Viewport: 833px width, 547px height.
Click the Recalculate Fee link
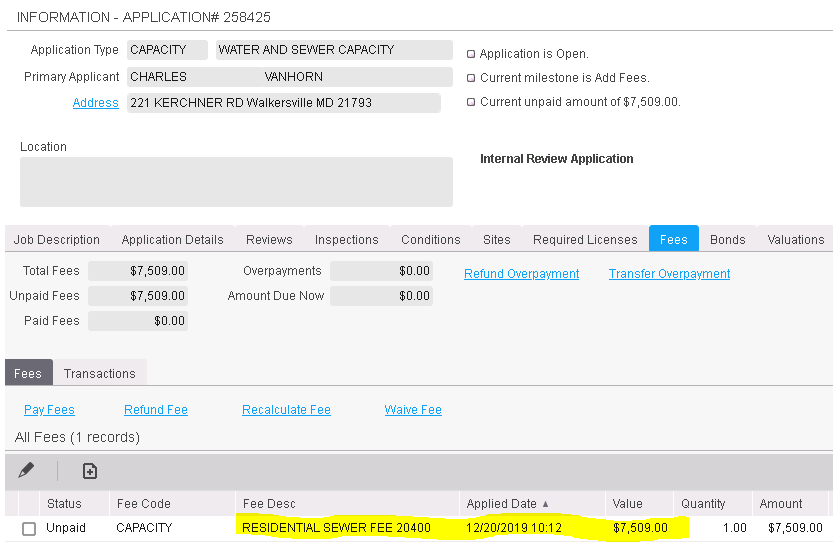tap(286, 409)
